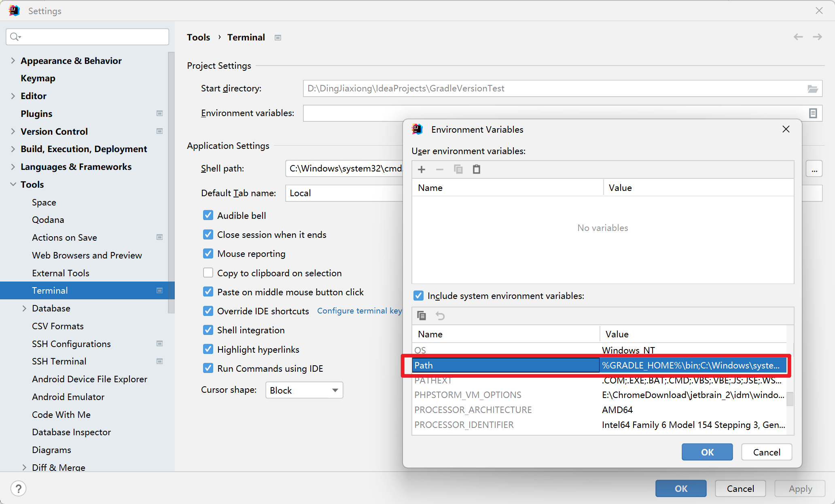The height and width of the screenshot is (504, 835).
Task: Click the add variable icon
Action: point(422,169)
